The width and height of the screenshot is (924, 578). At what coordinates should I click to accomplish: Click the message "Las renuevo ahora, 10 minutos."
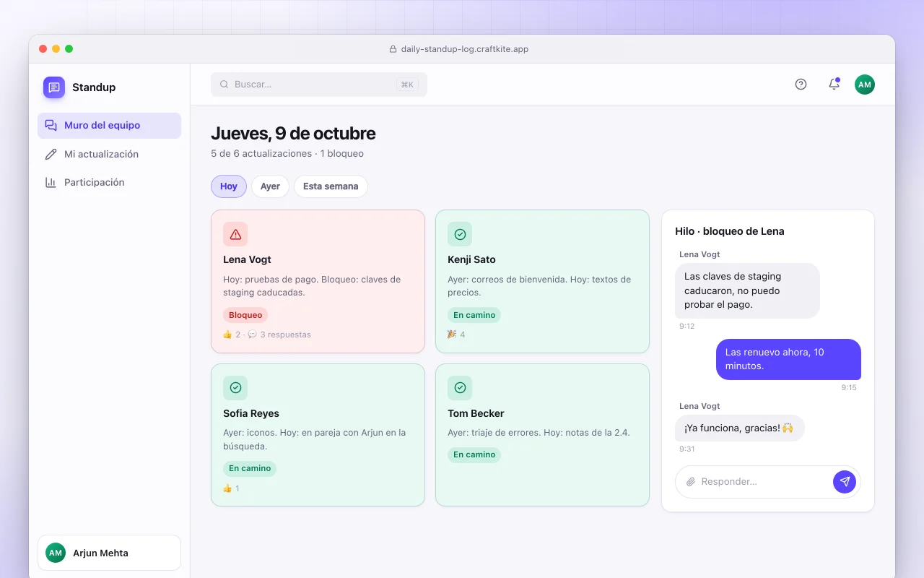point(788,359)
